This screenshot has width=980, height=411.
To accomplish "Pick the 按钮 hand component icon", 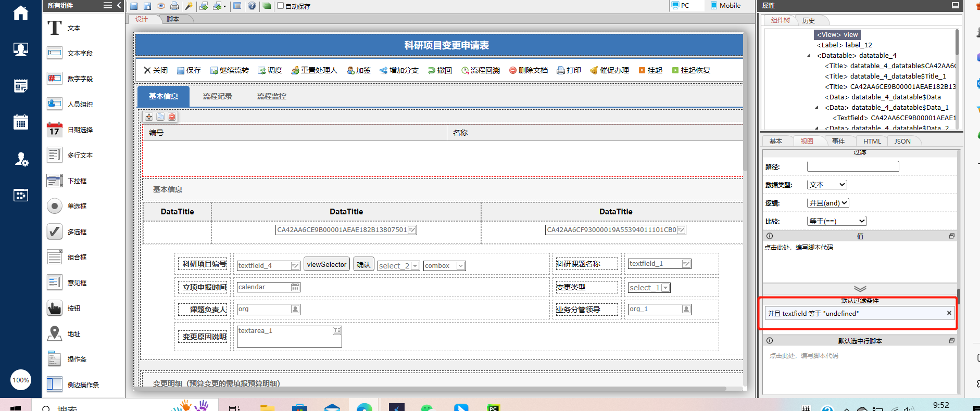I will 54,308.
